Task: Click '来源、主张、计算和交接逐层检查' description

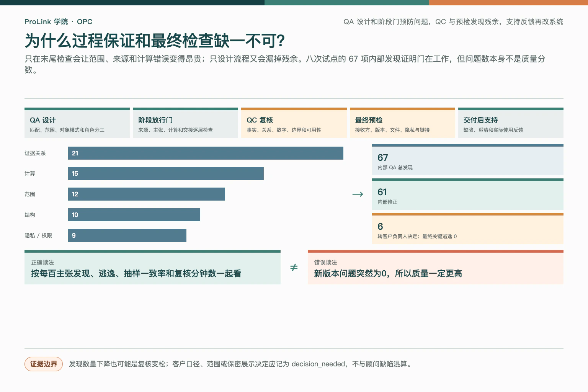Action: tap(175, 130)
